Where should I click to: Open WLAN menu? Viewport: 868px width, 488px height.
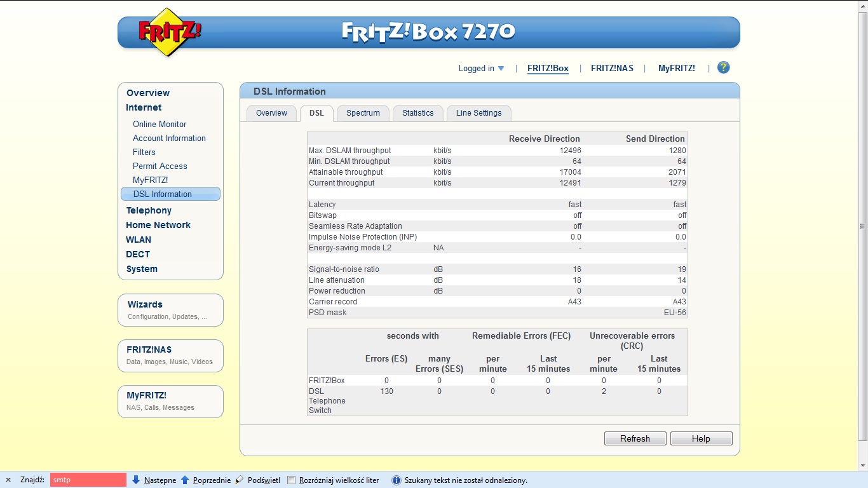[139, 240]
